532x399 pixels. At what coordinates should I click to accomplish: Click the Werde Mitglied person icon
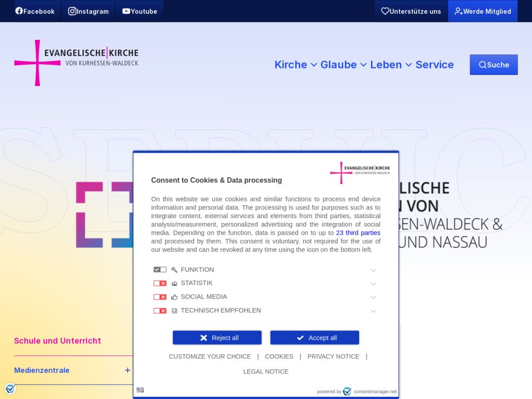pyautogui.click(x=458, y=11)
